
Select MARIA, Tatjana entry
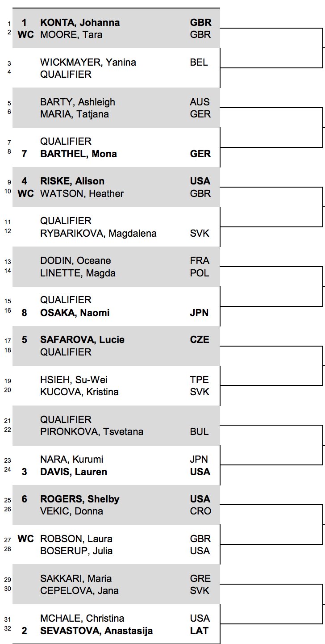75,114
